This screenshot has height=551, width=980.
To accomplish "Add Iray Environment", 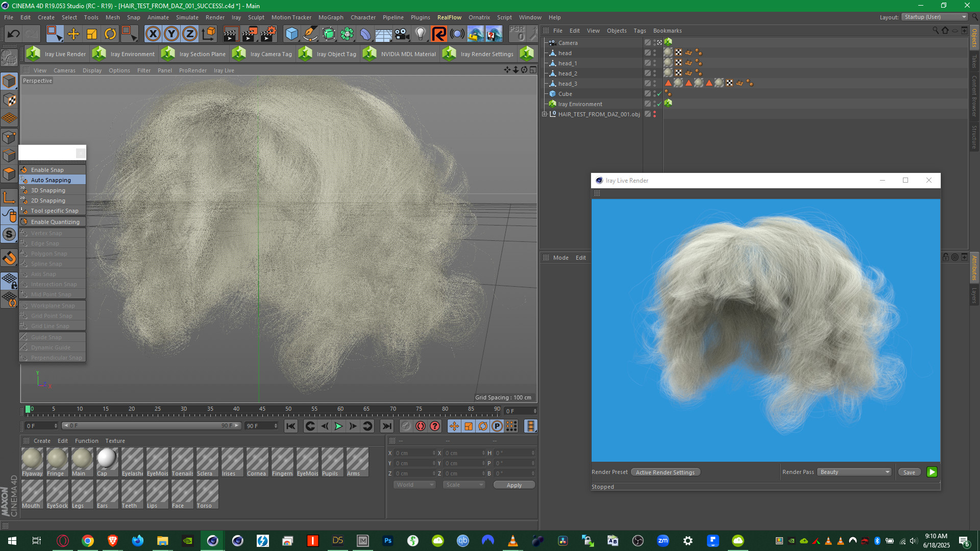I will point(124,54).
